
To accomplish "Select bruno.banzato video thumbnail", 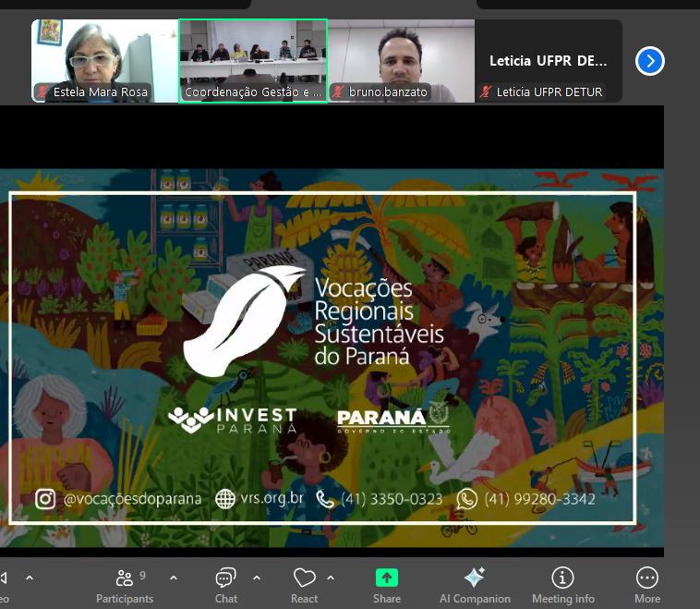I will point(402,61).
